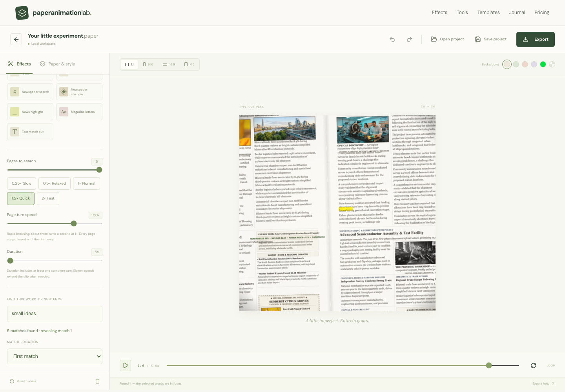The image size is (565, 392).
Task: Select the Text match cut effect
Action: coord(30,132)
